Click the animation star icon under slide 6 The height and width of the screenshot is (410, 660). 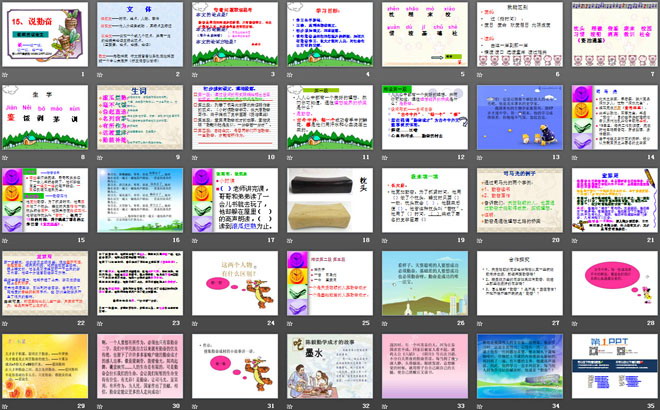pyautogui.click(x=480, y=75)
